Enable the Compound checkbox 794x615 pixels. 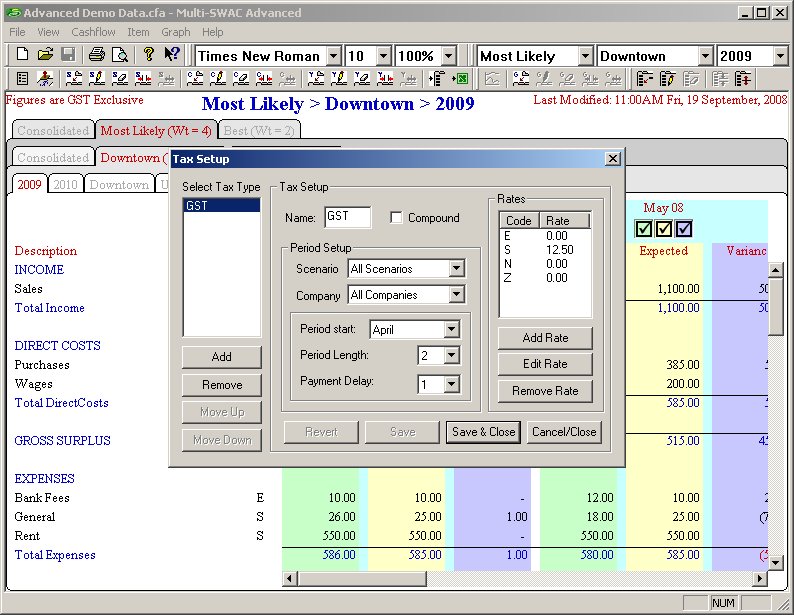click(x=397, y=218)
